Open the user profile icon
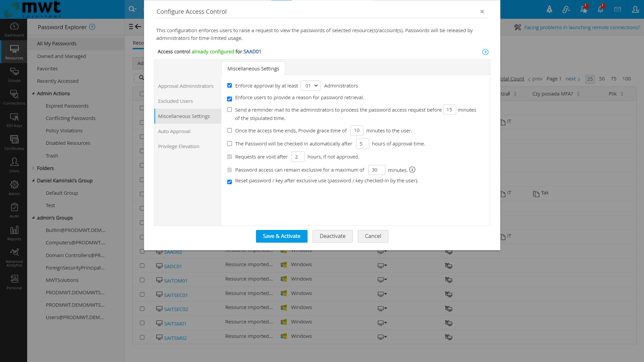The height and width of the screenshot is (362, 644). [x=636, y=9]
